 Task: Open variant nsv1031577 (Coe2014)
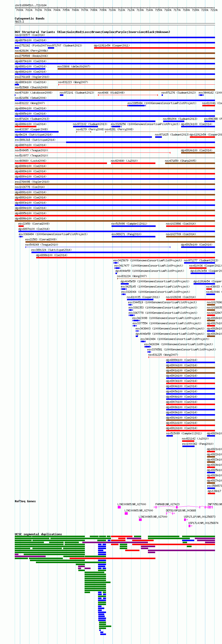[30, 35]
